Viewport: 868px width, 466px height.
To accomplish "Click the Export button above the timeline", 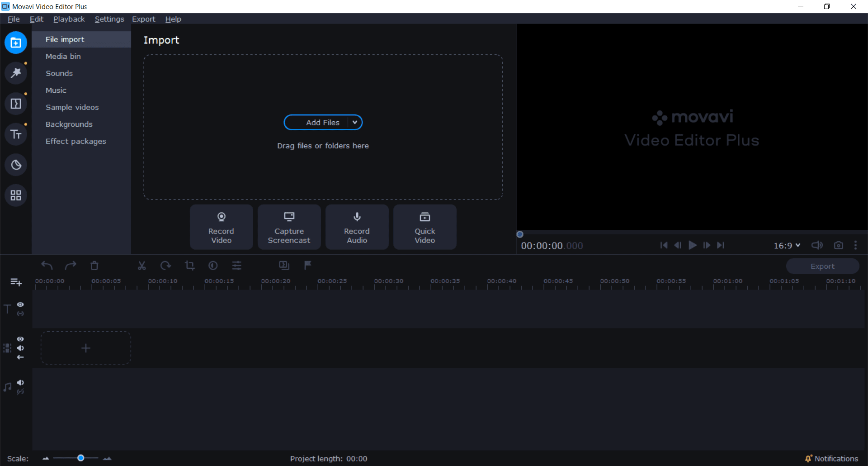I will pyautogui.click(x=822, y=266).
